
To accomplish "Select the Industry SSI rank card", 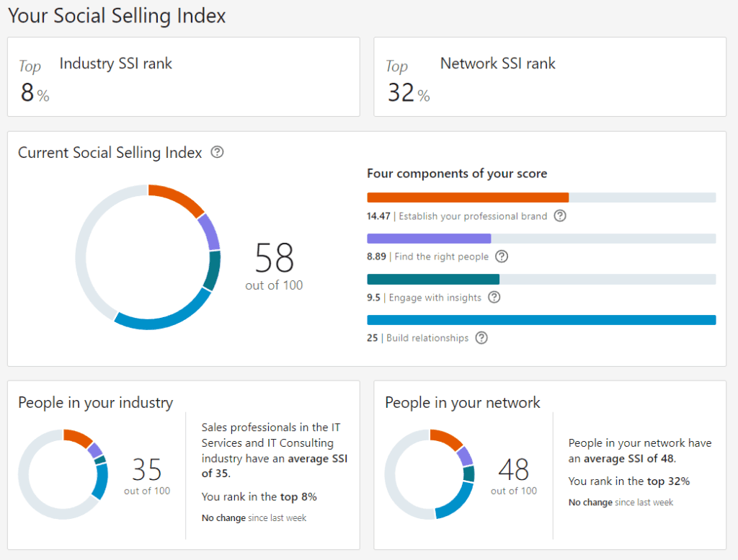I will [x=184, y=76].
